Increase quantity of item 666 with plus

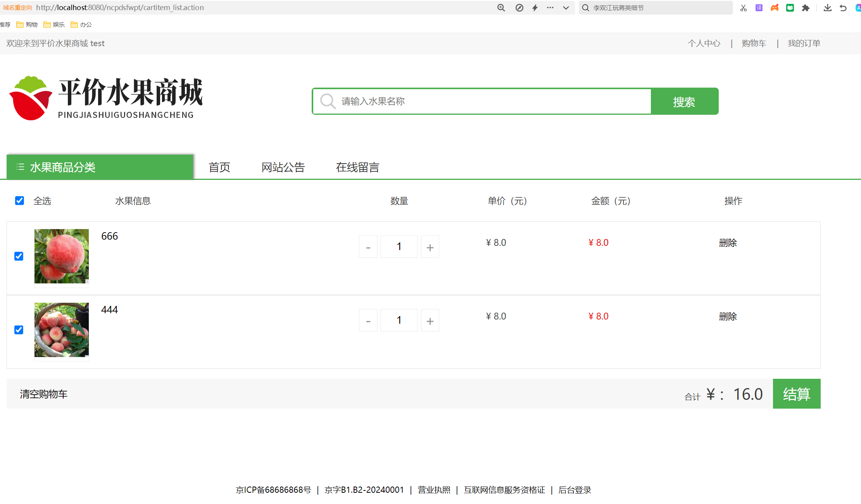(430, 247)
